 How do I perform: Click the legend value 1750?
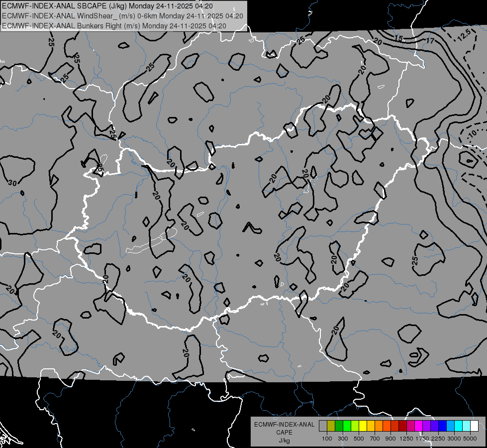tap(422, 439)
